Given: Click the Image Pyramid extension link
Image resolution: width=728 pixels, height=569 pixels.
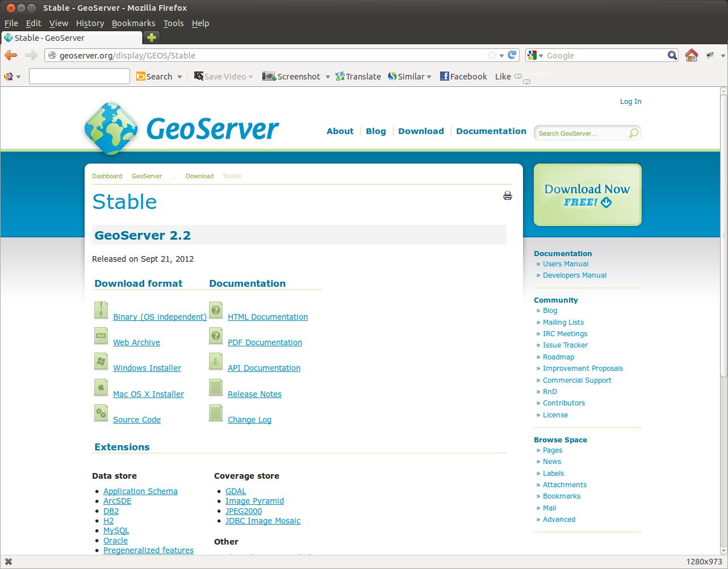Looking at the screenshot, I should (x=254, y=501).
